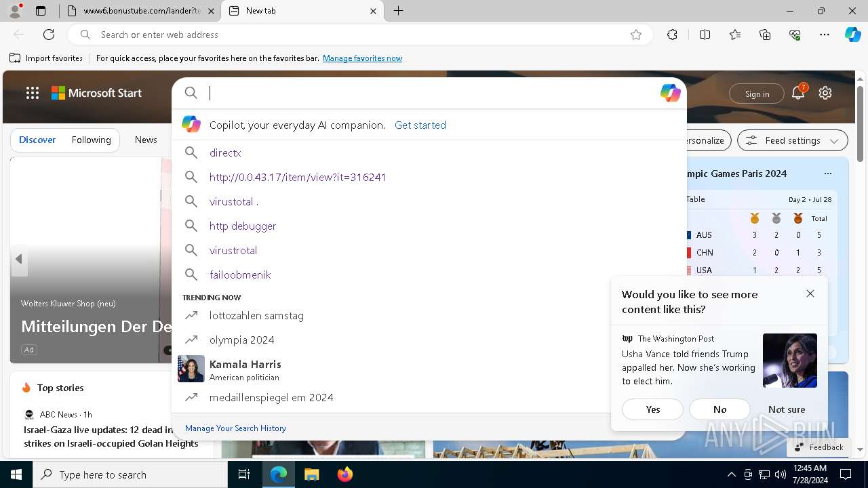Click Get started Copilot link

point(420,125)
